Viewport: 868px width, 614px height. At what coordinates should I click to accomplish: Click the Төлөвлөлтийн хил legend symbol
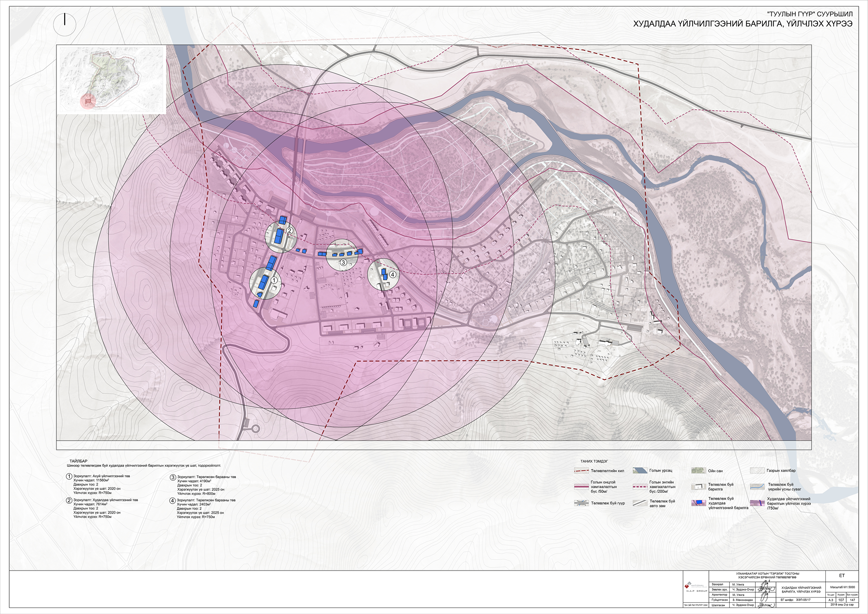pyautogui.click(x=581, y=471)
